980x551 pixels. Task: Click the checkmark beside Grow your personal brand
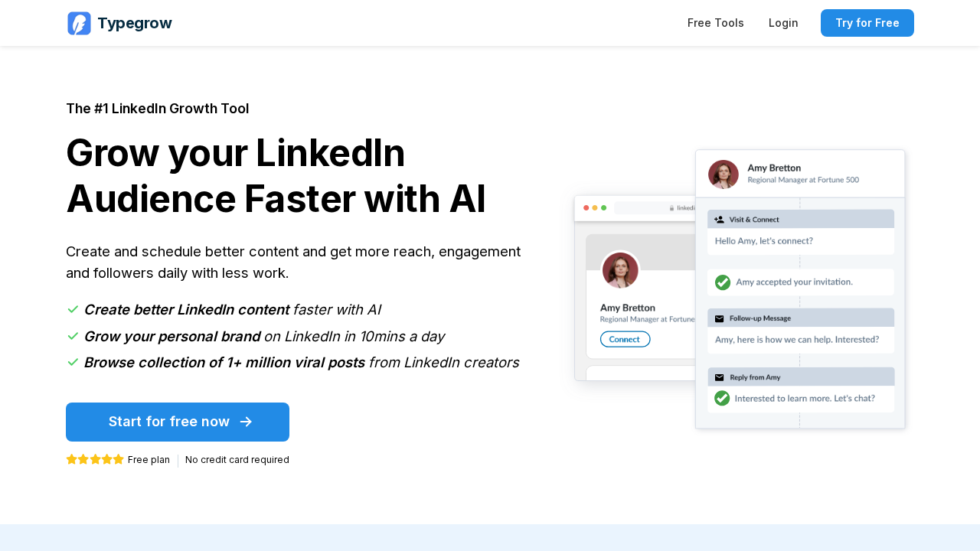[73, 336]
